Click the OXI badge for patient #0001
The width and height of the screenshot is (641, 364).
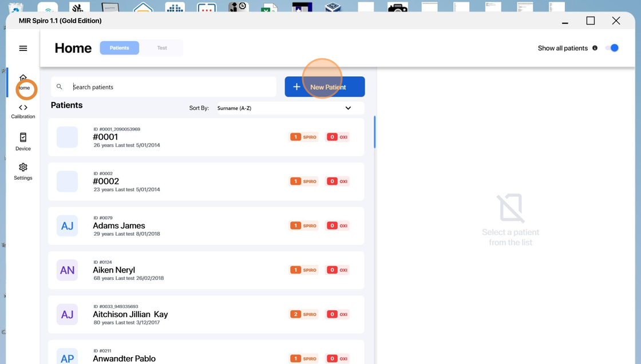pyautogui.click(x=338, y=137)
